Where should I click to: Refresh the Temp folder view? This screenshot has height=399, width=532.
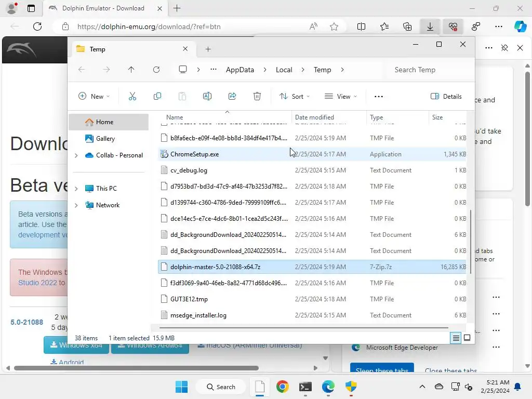click(156, 70)
